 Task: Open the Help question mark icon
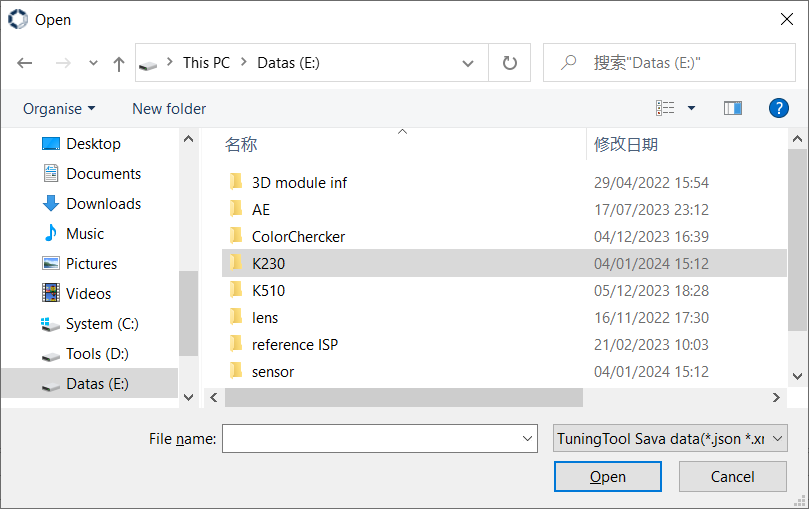779,108
